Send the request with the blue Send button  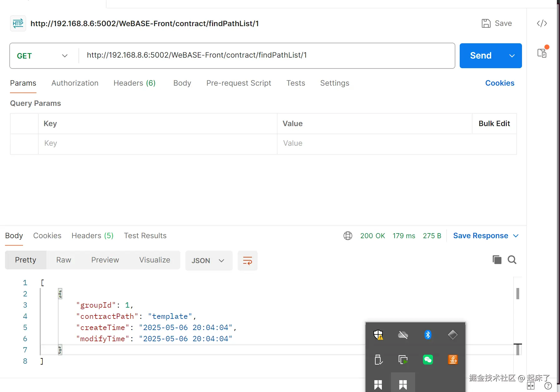pos(481,56)
